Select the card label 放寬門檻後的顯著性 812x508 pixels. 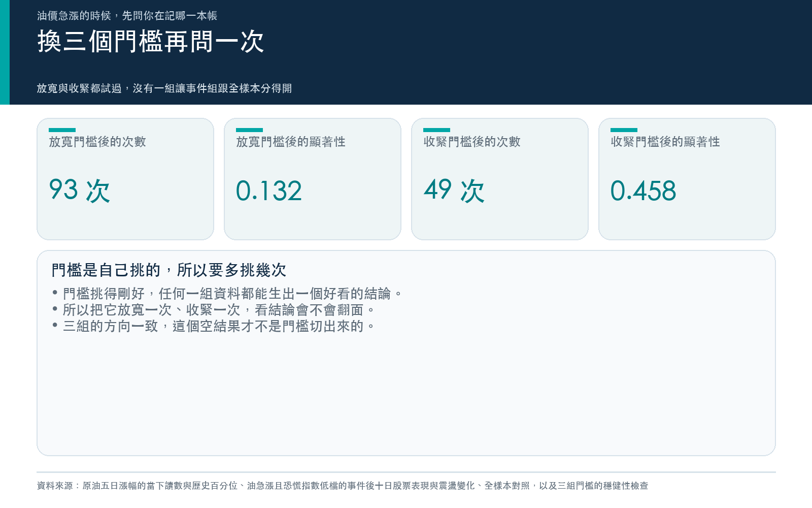click(x=291, y=142)
